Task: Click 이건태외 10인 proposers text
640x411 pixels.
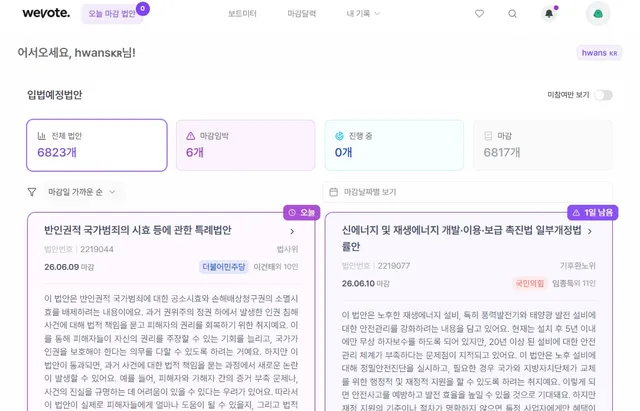Action: click(276, 267)
